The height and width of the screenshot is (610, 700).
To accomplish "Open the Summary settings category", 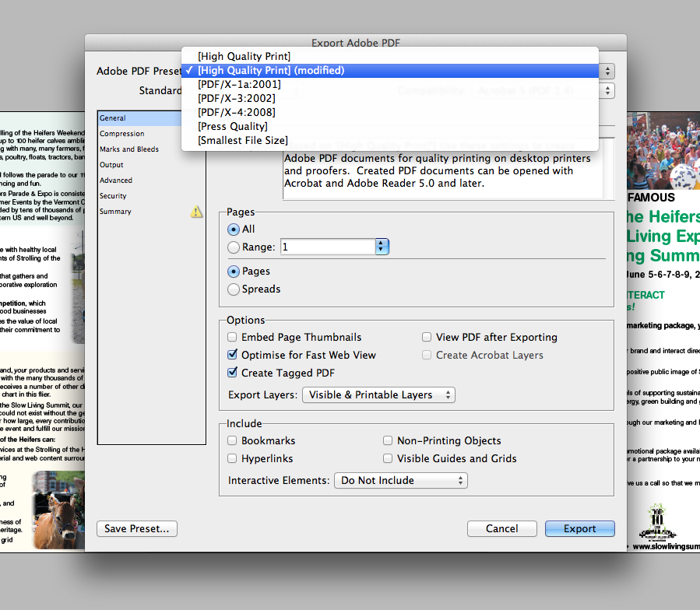I will [151, 212].
